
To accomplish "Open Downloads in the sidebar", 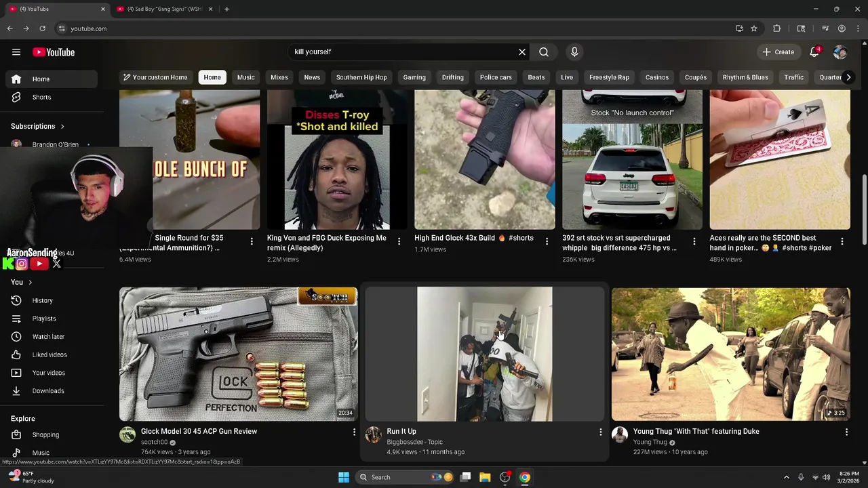I will (52, 391).
